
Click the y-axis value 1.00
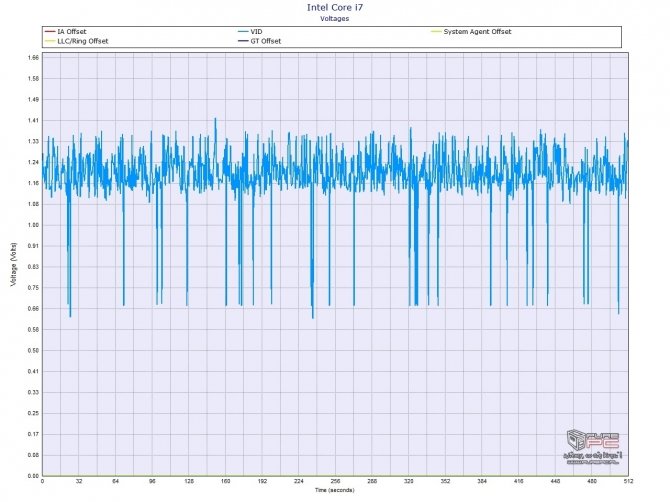point(34,225)
